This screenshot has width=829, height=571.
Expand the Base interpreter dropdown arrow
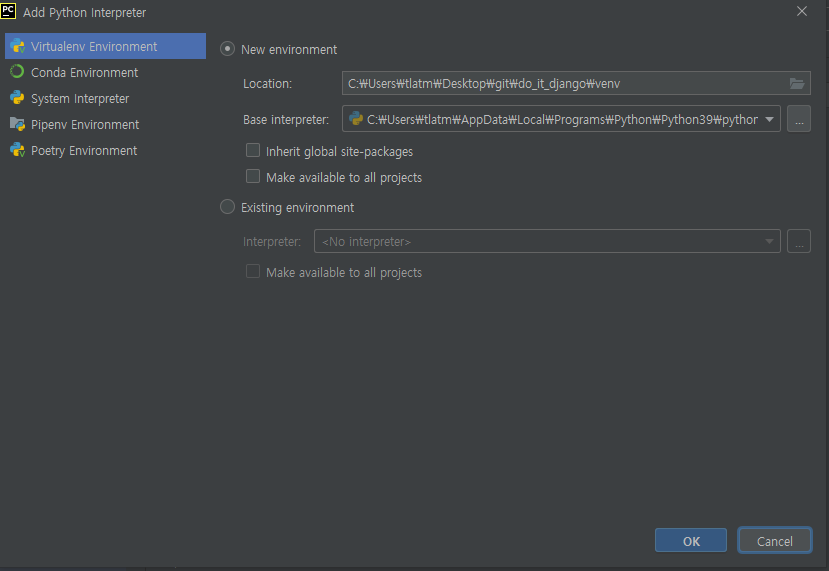tap(769, 119)
